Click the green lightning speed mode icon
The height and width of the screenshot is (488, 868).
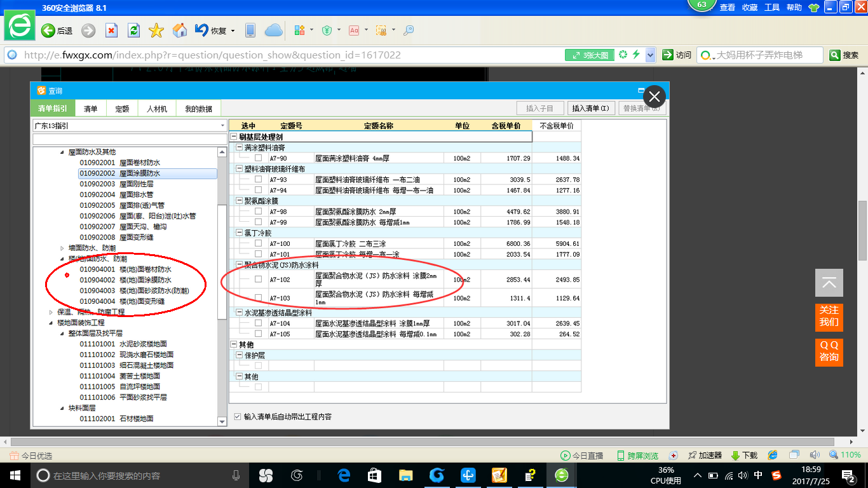[x=636, y=55]
